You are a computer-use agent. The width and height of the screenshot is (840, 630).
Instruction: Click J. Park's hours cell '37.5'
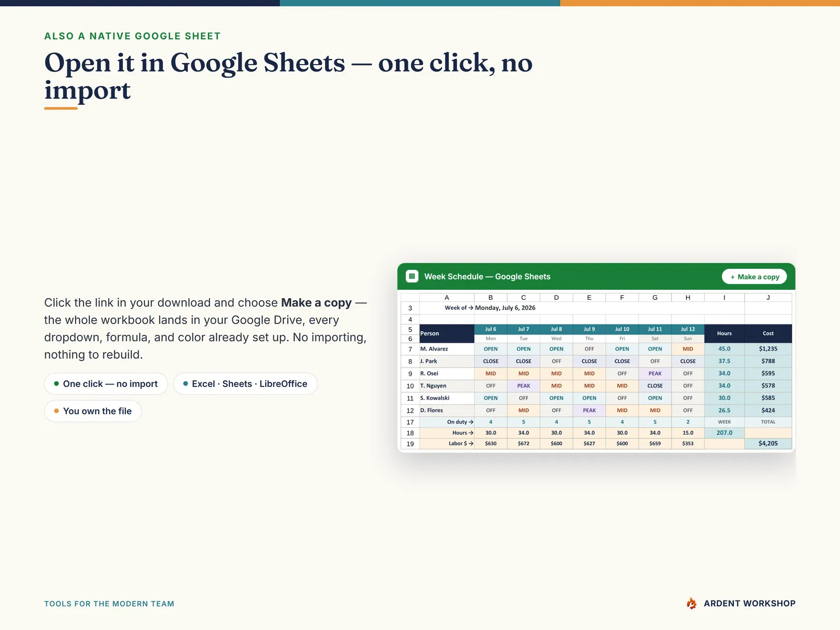(724, 361)
